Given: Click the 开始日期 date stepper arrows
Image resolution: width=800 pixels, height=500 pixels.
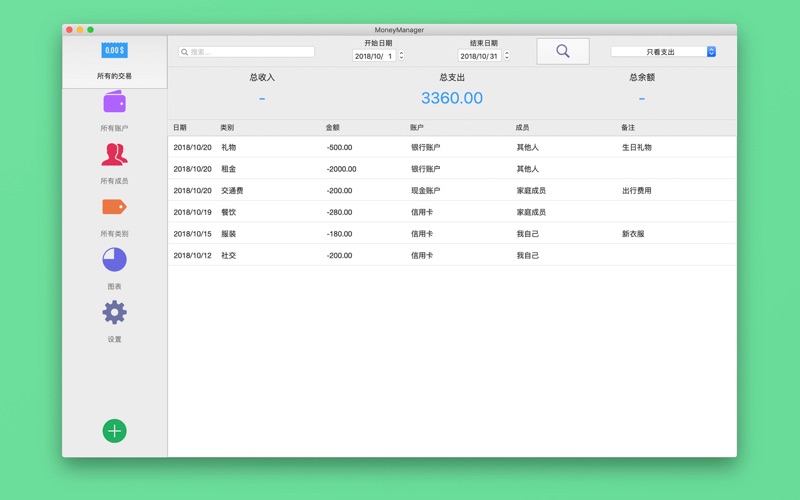Looking at the screenshot, I should coord(402,56).
